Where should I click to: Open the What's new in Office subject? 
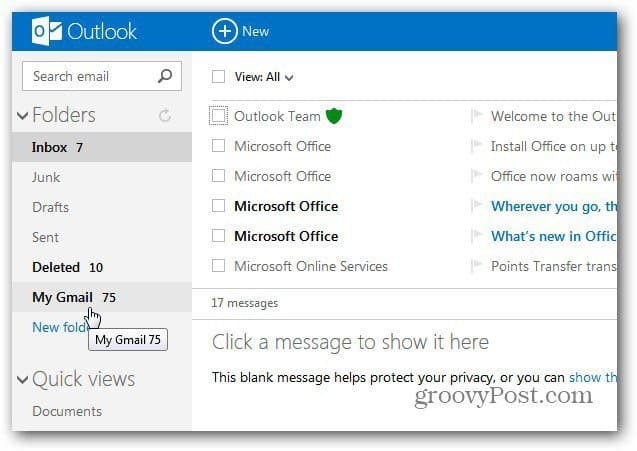[553, 236]
